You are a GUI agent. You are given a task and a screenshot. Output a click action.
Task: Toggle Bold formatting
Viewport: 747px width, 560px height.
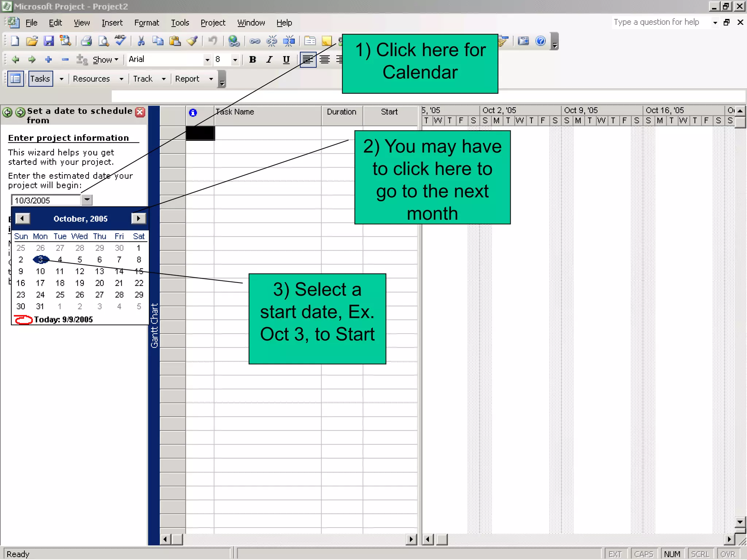pyautogui.click(x=252, y=59)
